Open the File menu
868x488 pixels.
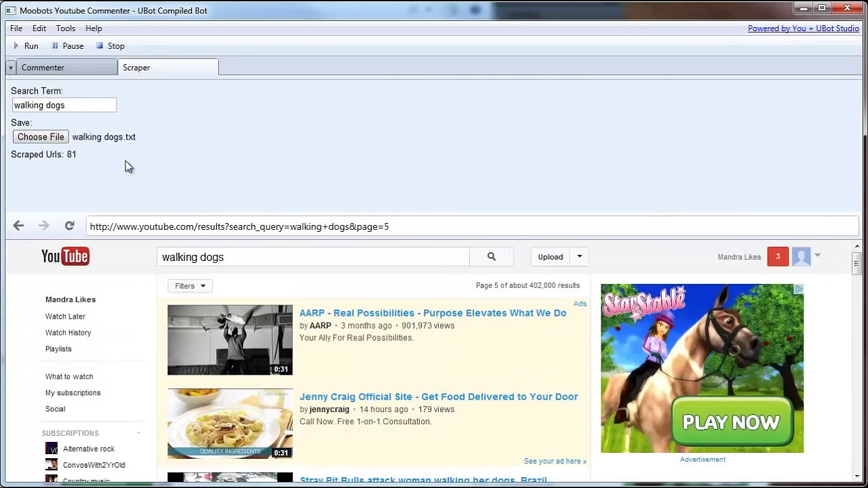[16, 28]
